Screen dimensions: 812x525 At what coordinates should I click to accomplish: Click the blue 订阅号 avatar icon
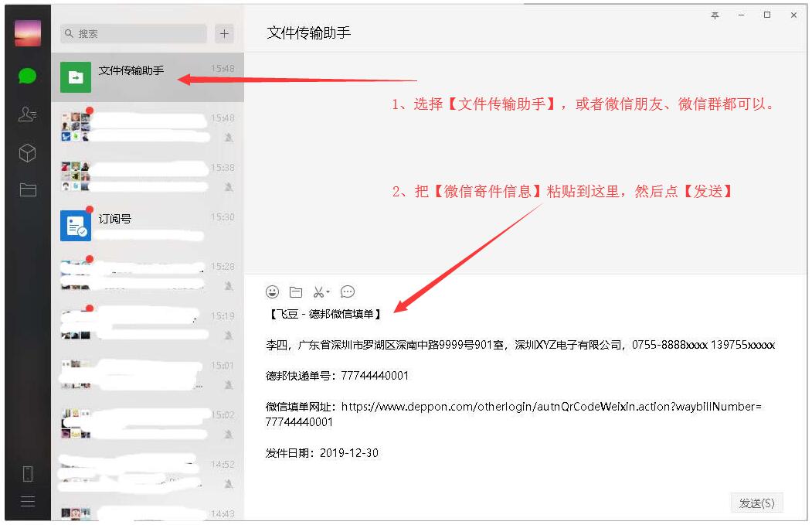[76, 226]
